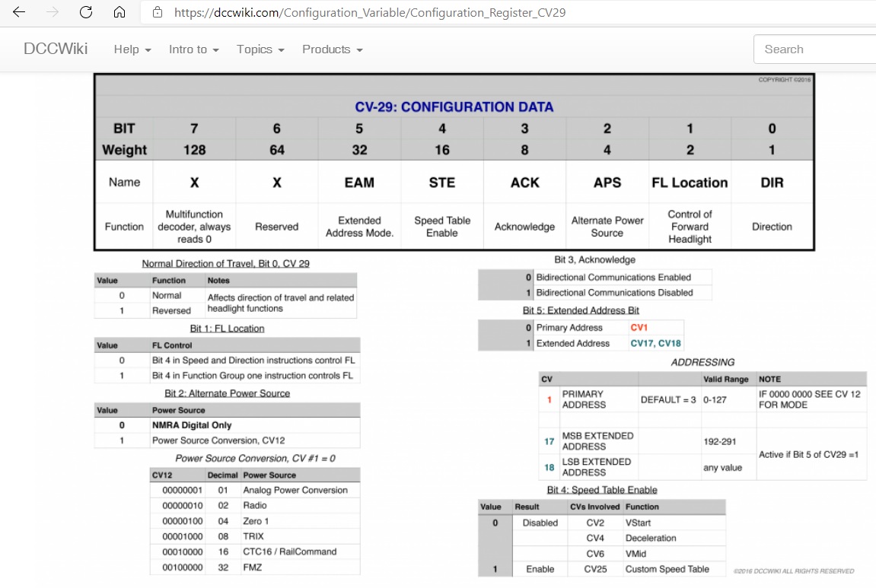Screen dimensions: 876x588
Task: Click the 'Bit 4: Speed Table Enable' heading
Action: click(x=602, y=490)
